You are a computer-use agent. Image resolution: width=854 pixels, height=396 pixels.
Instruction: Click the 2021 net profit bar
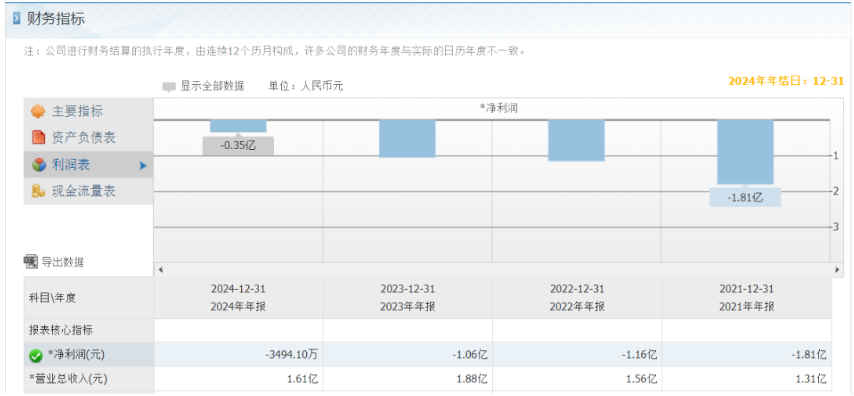745,152
